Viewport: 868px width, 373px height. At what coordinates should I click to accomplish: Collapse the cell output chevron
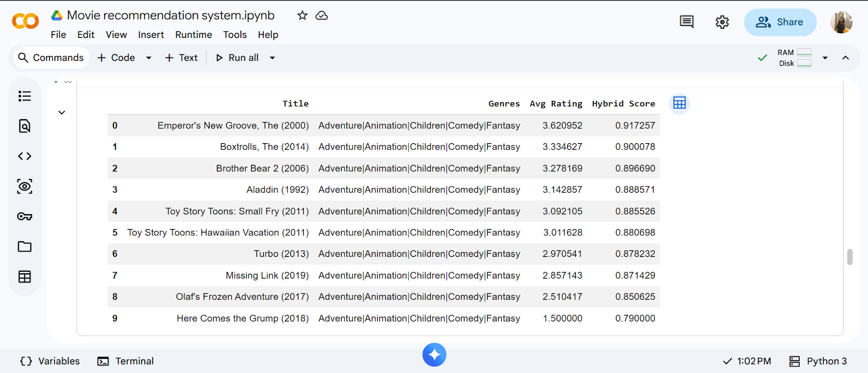coord(62,113)
